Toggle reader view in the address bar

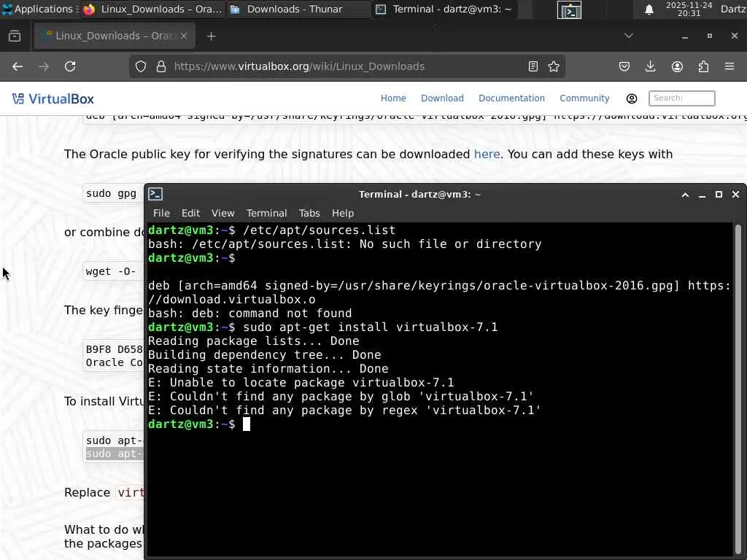pyautogui.click(x=533, y=66)
